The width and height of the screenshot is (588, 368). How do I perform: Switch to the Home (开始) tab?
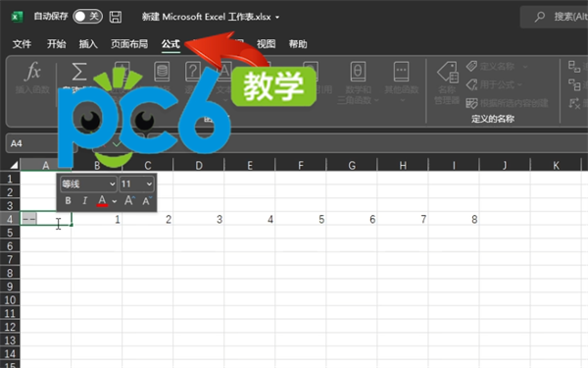point(56,44)
